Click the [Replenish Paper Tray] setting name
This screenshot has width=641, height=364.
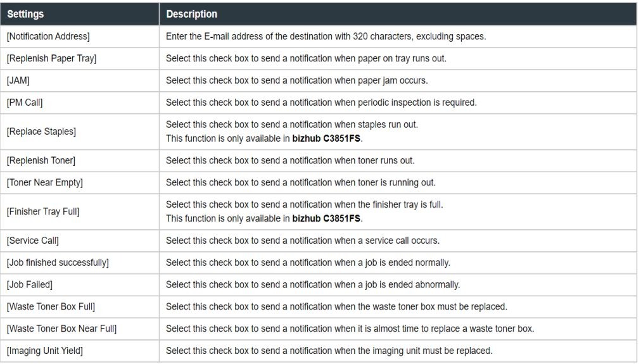[x=51, y=59]
